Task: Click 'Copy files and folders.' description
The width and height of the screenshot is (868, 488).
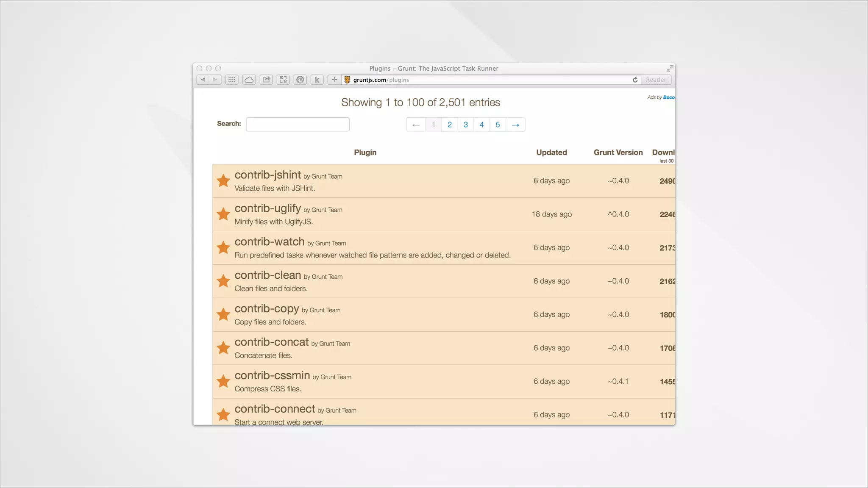Action: point(270,322)
